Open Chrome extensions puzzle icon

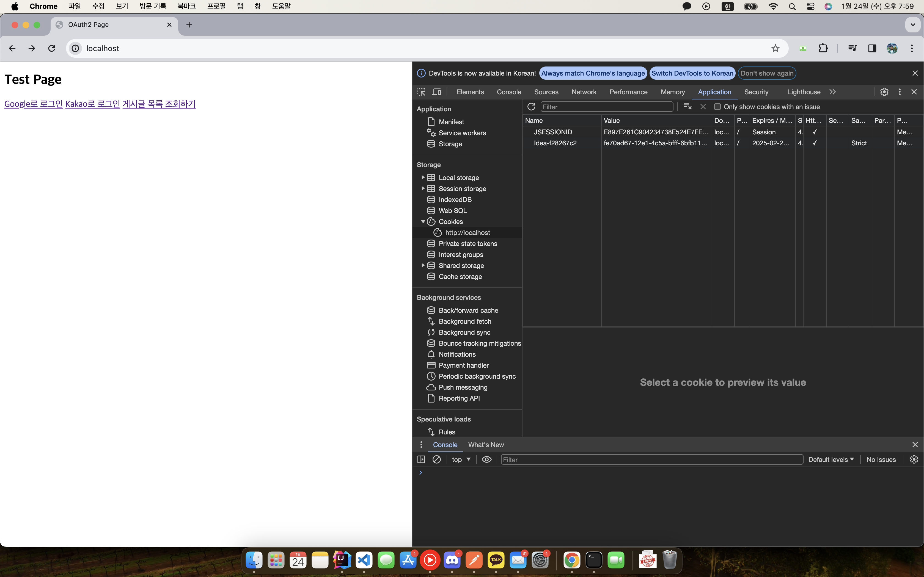(823, 48)
